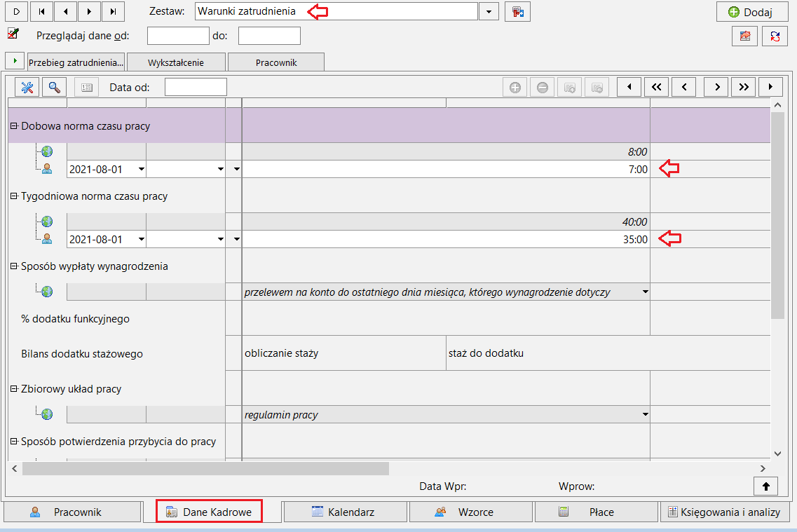Expand the regulamin pracy dropdown
The height and width of the screenshot is (532, 797).
pos(645,414)
